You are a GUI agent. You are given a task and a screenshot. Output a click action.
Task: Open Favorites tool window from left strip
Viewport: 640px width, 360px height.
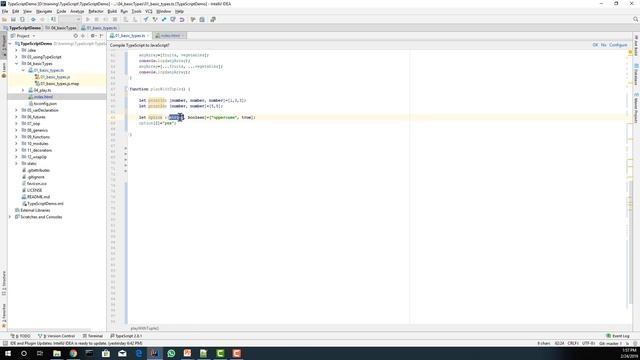click(4, 315)
